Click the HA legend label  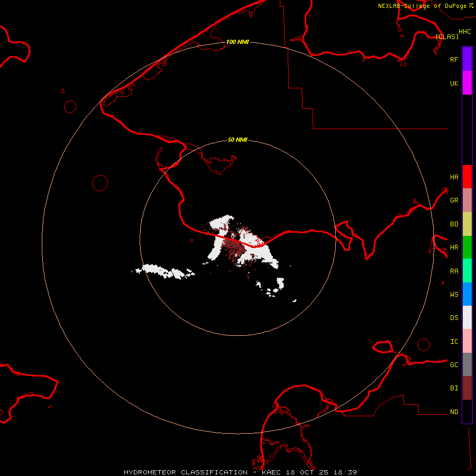click(454, 177)
